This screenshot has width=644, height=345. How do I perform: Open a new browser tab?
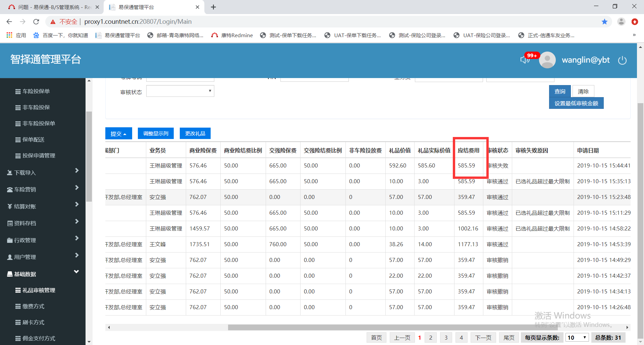coord(213,7)
